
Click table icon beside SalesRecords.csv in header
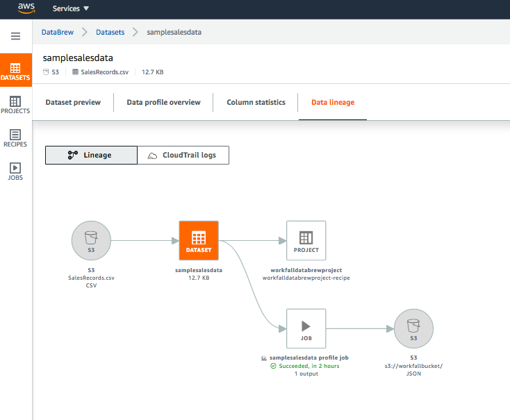pos(75,72)
